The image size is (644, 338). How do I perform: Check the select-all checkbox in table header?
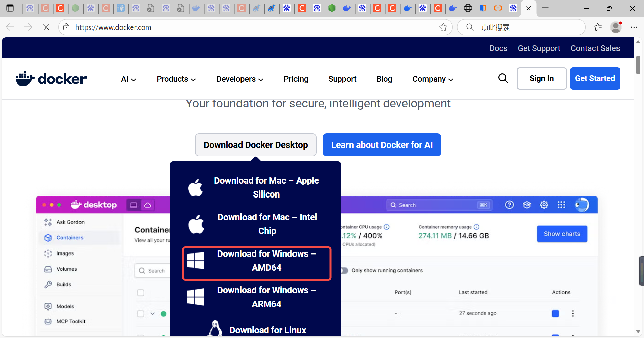[141, 293]
